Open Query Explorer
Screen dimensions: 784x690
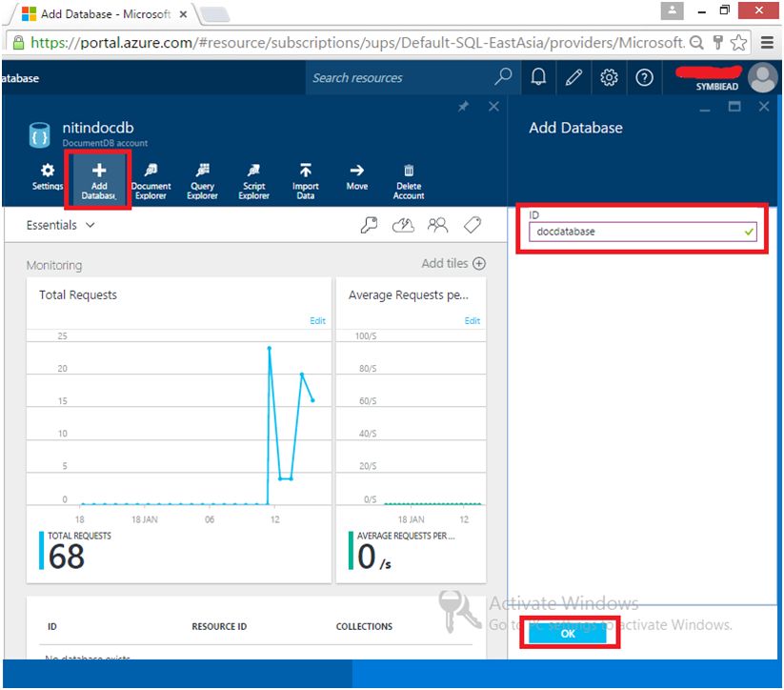coord(202,182)
